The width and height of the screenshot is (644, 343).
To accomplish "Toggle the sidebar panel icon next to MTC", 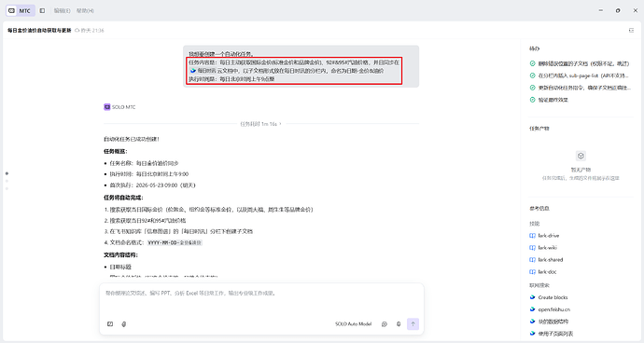I will pyautogui.click(x=42, y=10).
